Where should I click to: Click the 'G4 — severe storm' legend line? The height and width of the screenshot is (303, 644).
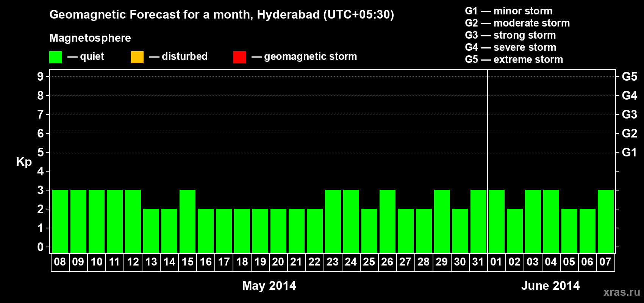pos(510,47)
